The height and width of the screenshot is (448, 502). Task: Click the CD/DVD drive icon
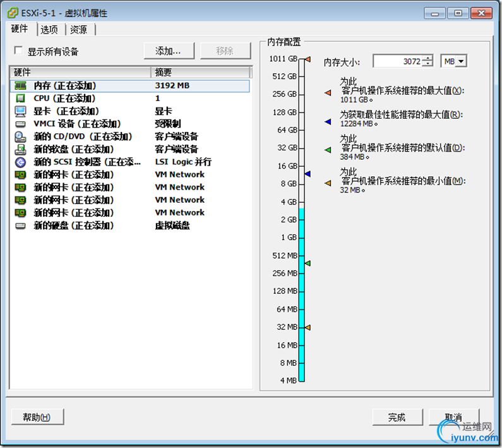coord(20,137)
